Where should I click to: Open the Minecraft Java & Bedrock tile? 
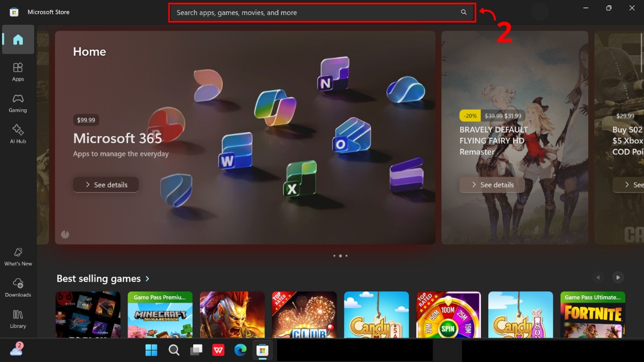[x=160, y=315]
